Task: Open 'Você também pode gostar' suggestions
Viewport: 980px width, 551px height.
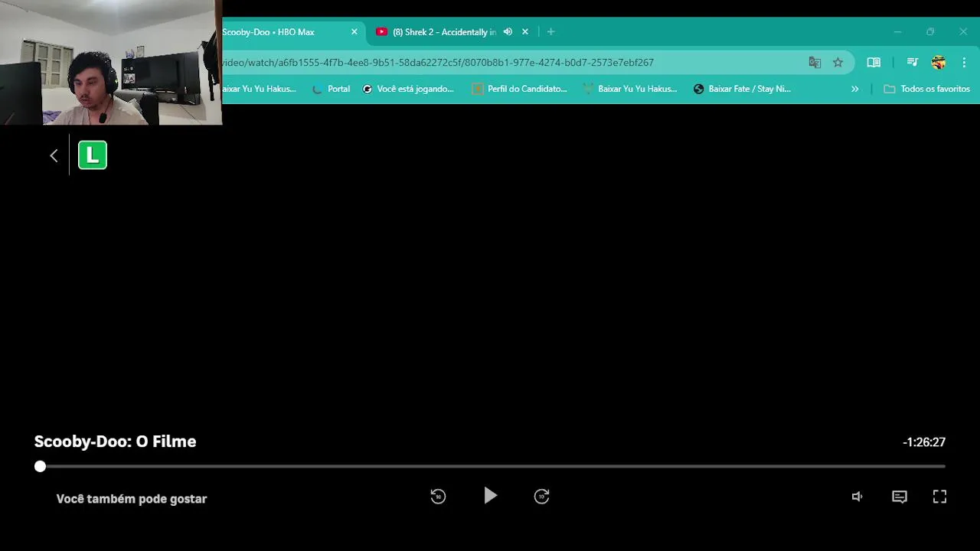Action: coord(132,499)
